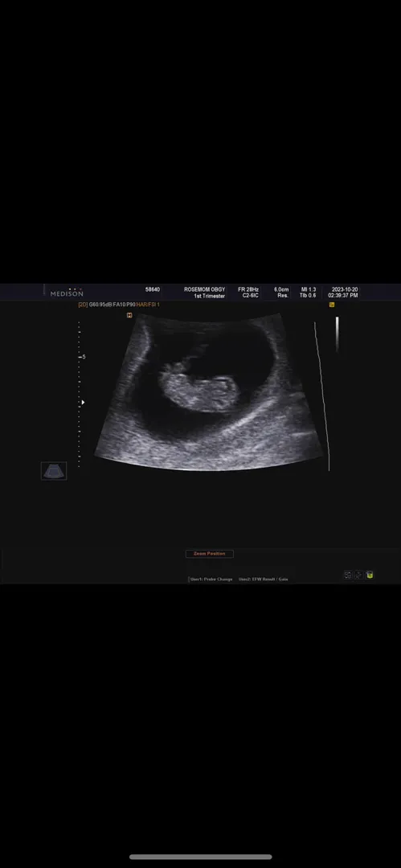
Task: Click the 'MI 1.3' index value
Action: coord(309,289)
